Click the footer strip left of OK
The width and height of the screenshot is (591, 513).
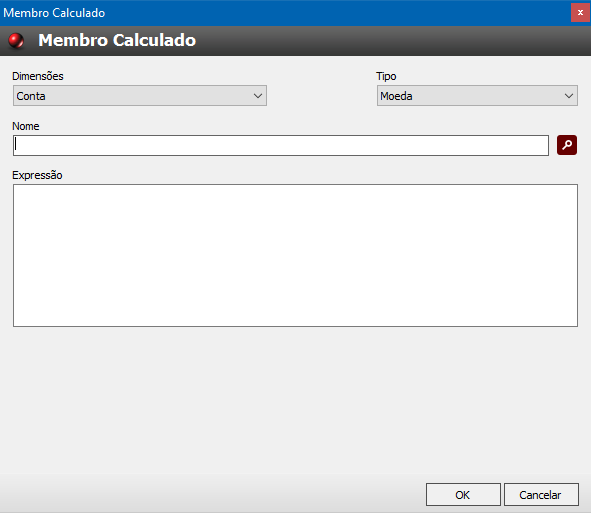pos(211,495)
